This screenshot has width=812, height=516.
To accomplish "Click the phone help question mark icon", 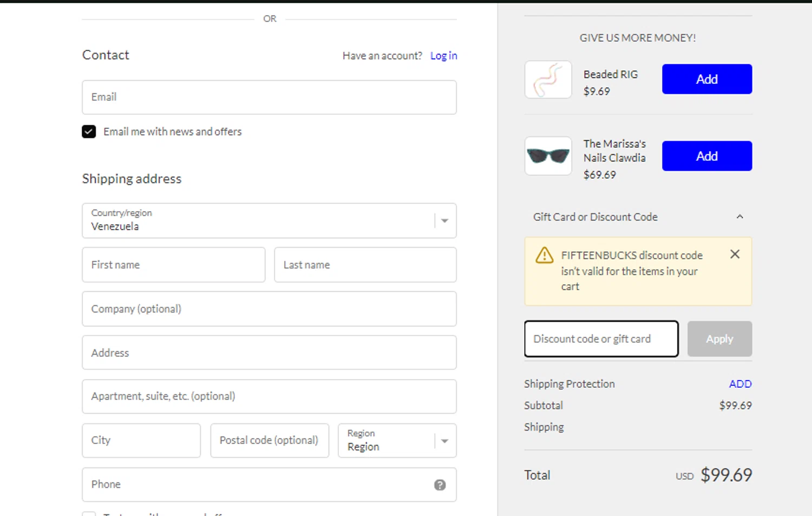I will [x=440, y=485].
